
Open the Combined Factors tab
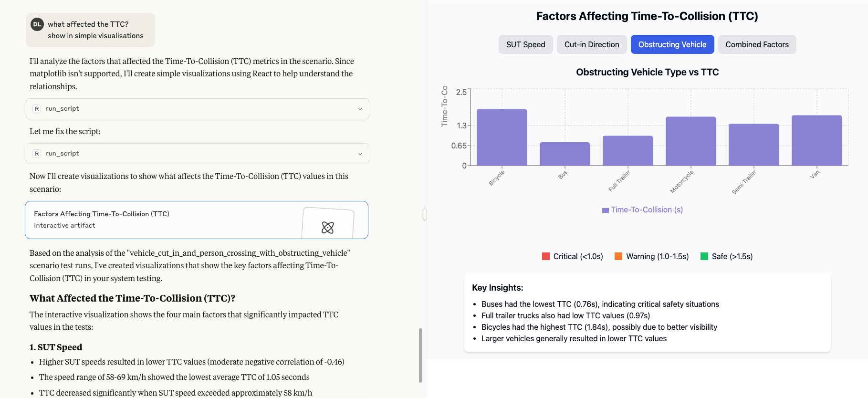[x=757, y=44]
